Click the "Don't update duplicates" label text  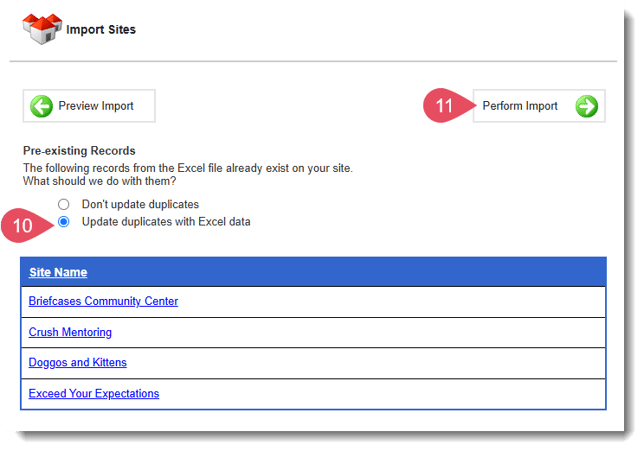pyautogui.click(x=140, y=204)
